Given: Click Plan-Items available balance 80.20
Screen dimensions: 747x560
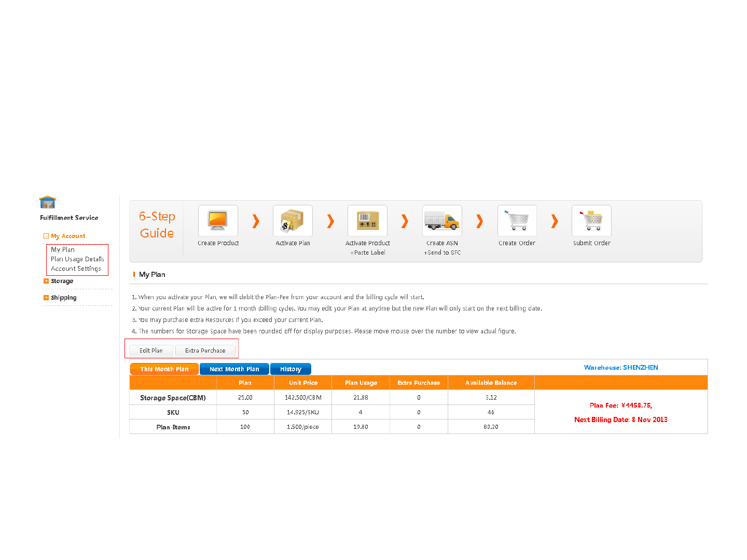Looking at the screenshot, I should coord(491,427).
